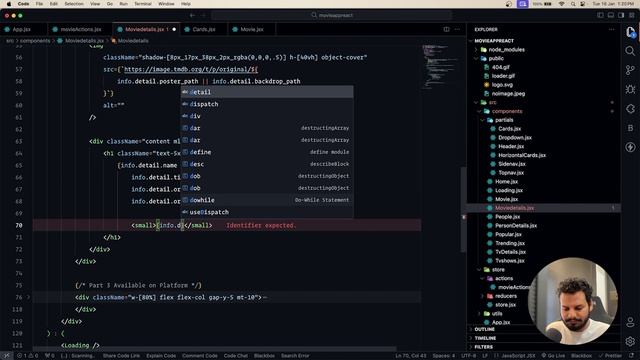Click the Apple menu icon
This screenshot has width=640, height=360.
[x=9, y=4]
